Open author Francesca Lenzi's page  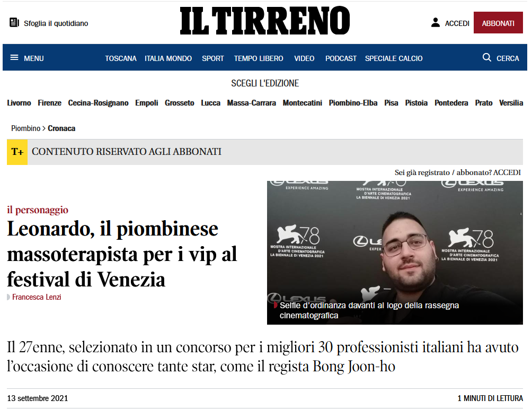click(x=37, y=297)
